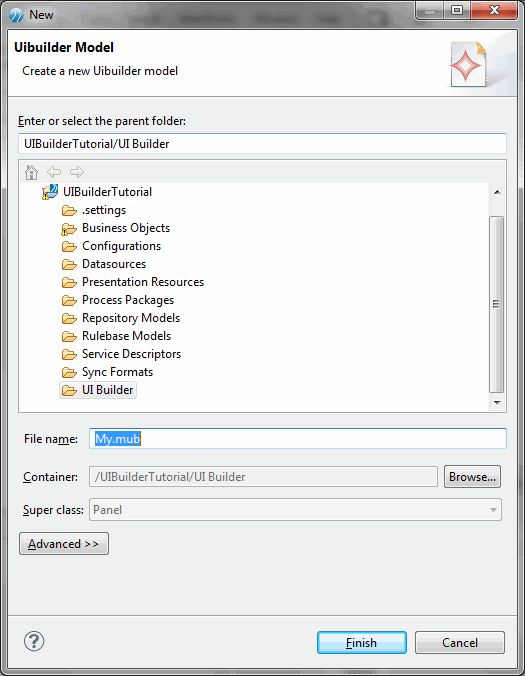Open the Help question mark icon
This screenshot has height=676, width=525.
[x=34, y=641]
